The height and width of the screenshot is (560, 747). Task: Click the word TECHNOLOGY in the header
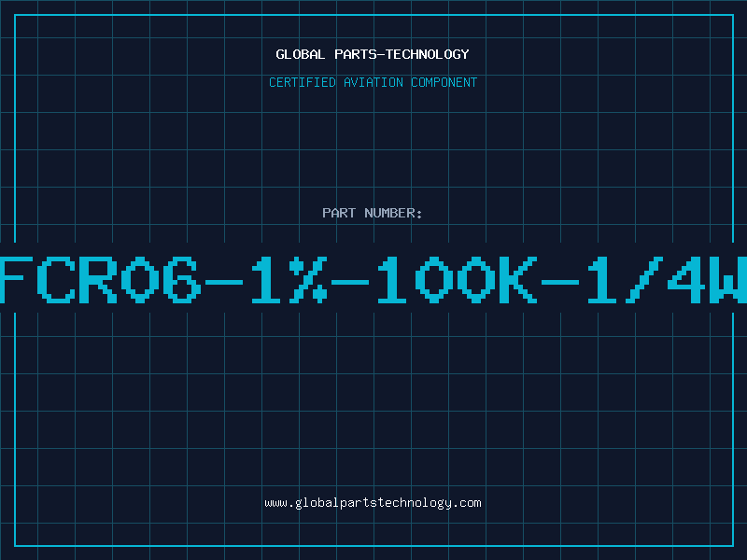[428, 54]
